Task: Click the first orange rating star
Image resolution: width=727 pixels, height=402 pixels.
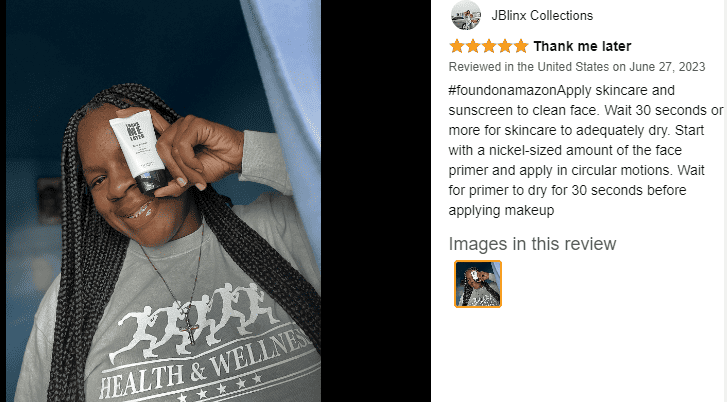Action: (457, 46)
